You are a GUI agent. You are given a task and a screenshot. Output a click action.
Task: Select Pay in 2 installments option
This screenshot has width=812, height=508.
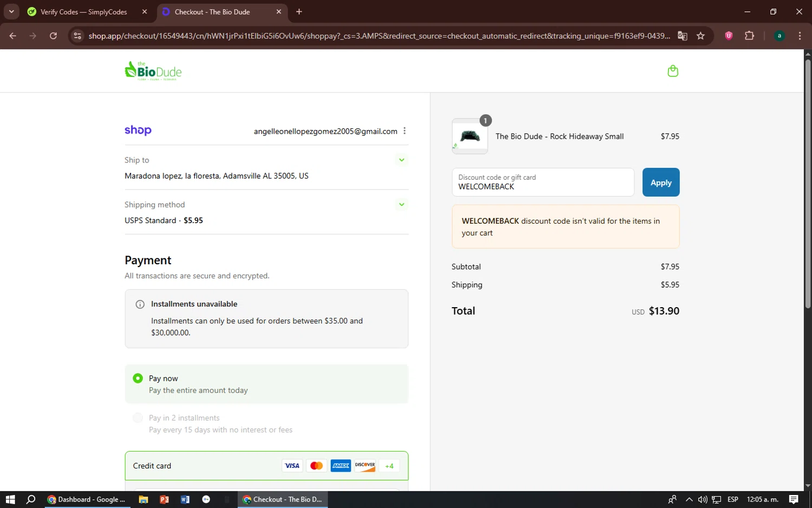pyautogui.click(x=138, y=418)
